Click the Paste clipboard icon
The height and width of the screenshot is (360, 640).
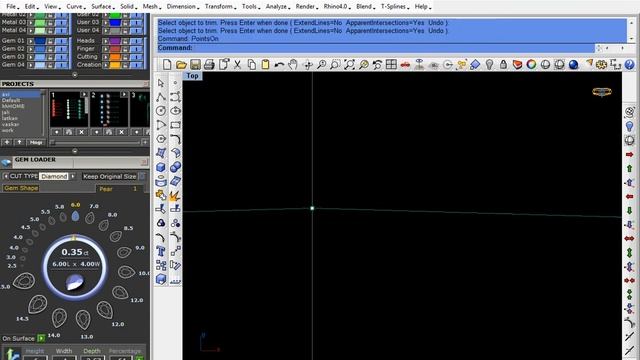click(x=265, y=64)
